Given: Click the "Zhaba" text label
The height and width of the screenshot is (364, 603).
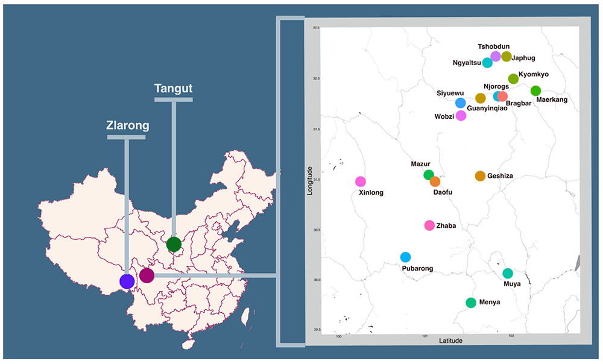Looking at the screenshot, I should click(x=446, y=225).
